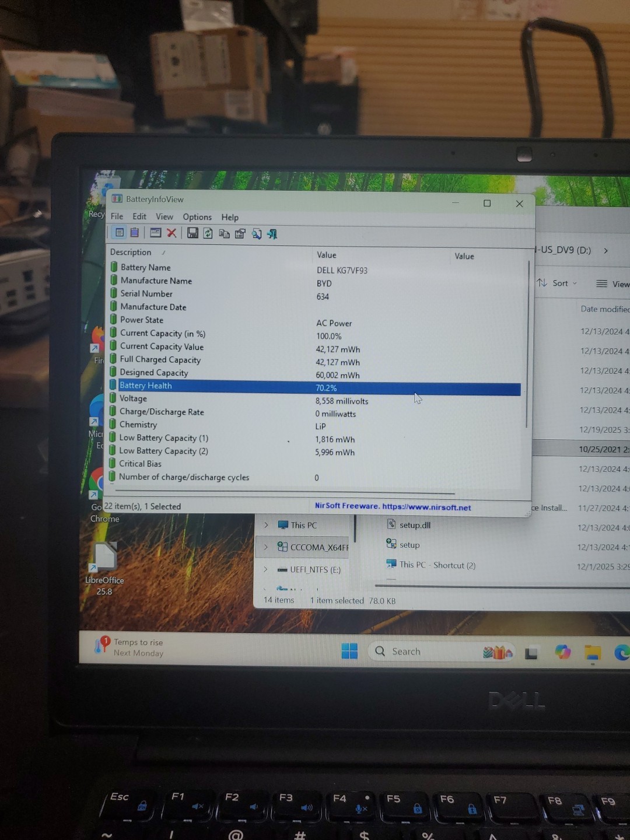Image resolution: width=630 pixels, height=840 pixels.
Task: Open the Help menu in BatteryInfoView
Action: pos(230,217)
